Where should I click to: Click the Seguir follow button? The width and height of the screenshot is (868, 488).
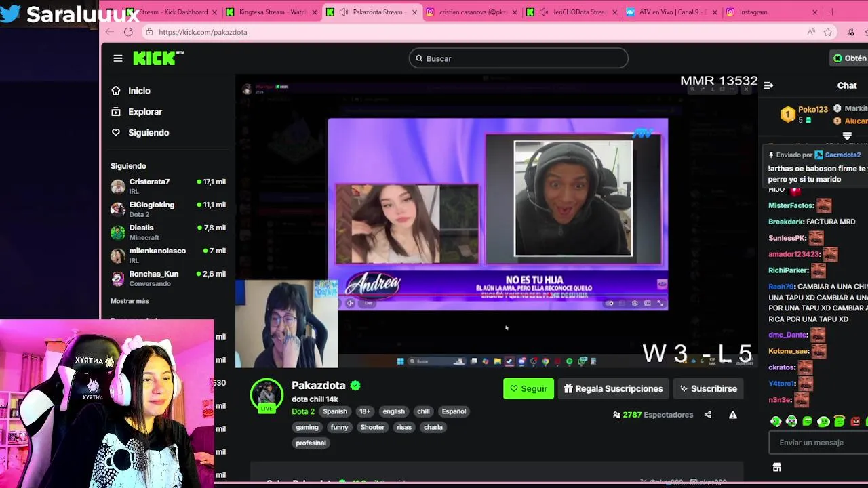[528, 388]
